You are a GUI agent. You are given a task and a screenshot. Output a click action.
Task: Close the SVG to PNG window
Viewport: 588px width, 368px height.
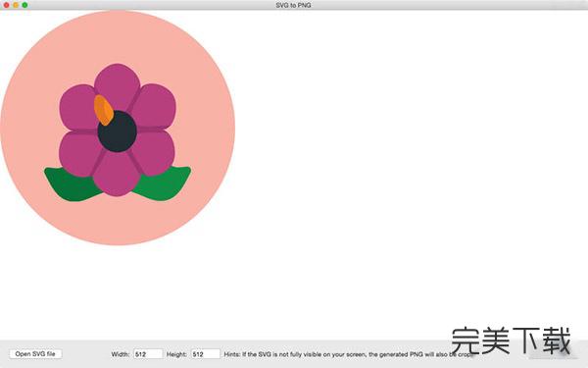7,5
